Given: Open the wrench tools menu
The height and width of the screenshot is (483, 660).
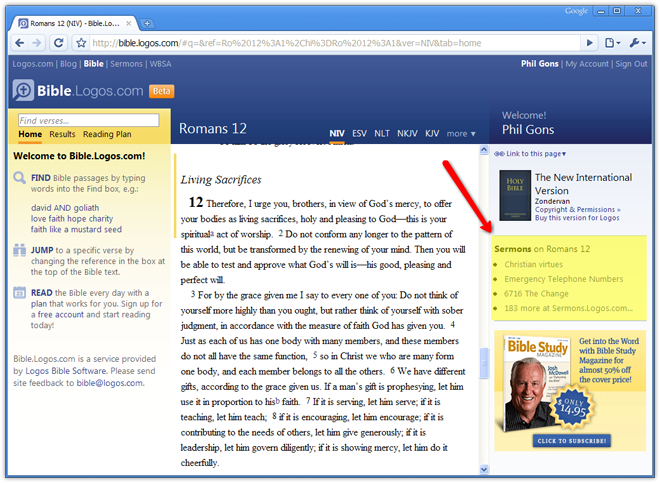Looking at the screenshot, I should [x=637, y=43].
